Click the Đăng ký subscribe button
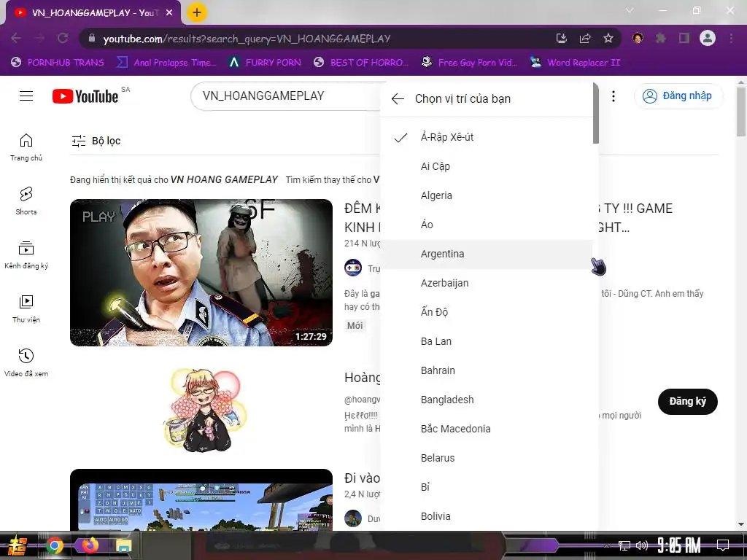This screenshot has width=747, height=560. [687, 402]
